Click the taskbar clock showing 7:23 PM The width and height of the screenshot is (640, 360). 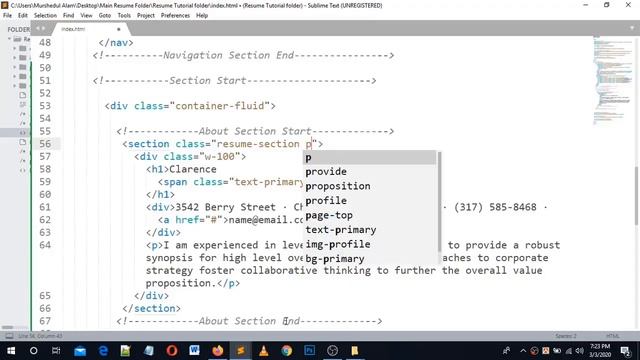[600, 351]
